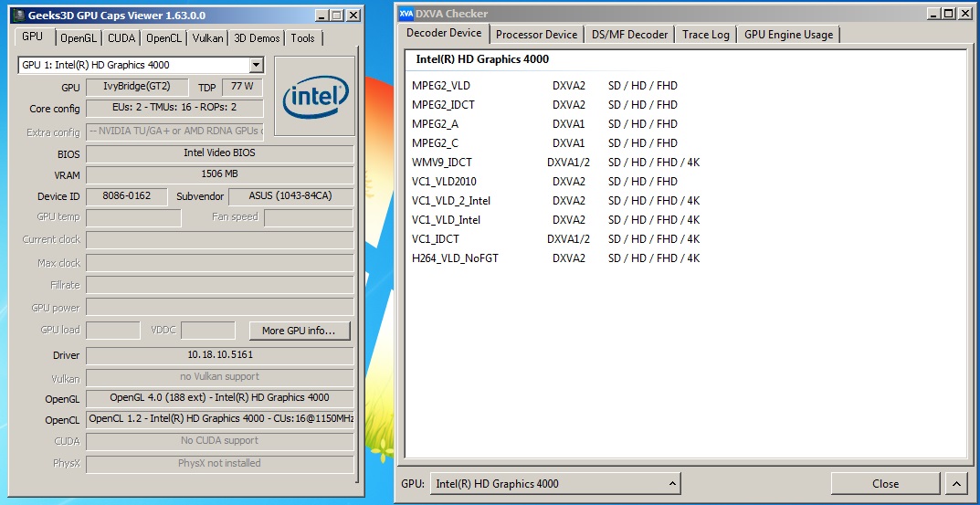The width and height of the screenshot is (980, 505).
Task: Open the GPU dropdown in DXVA Checker
Action: pyautogui.click(x=555, y=484)
